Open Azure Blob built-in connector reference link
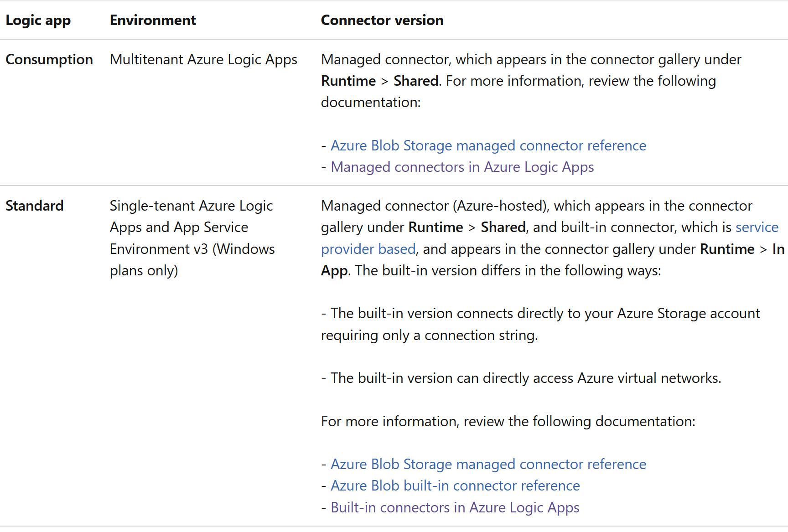Viewport: 788px width, 532px height. pyautogui.click(x=455, y=486)
